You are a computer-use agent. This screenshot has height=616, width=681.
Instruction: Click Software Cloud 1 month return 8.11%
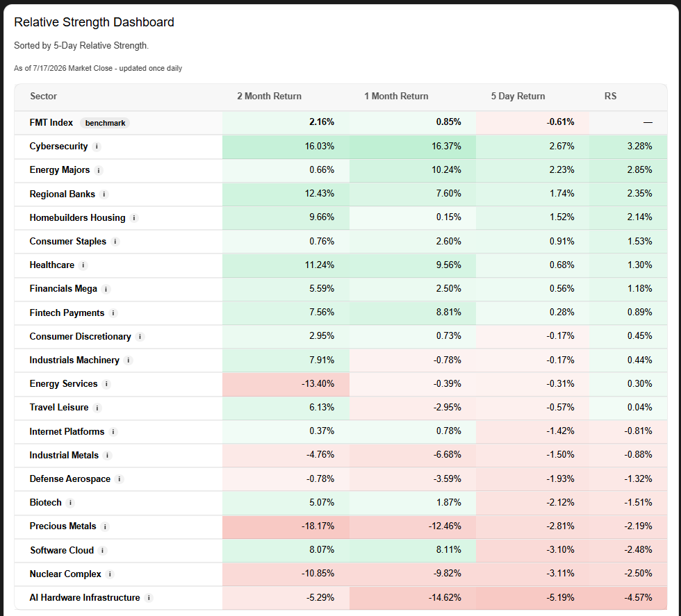coord(449,550)
